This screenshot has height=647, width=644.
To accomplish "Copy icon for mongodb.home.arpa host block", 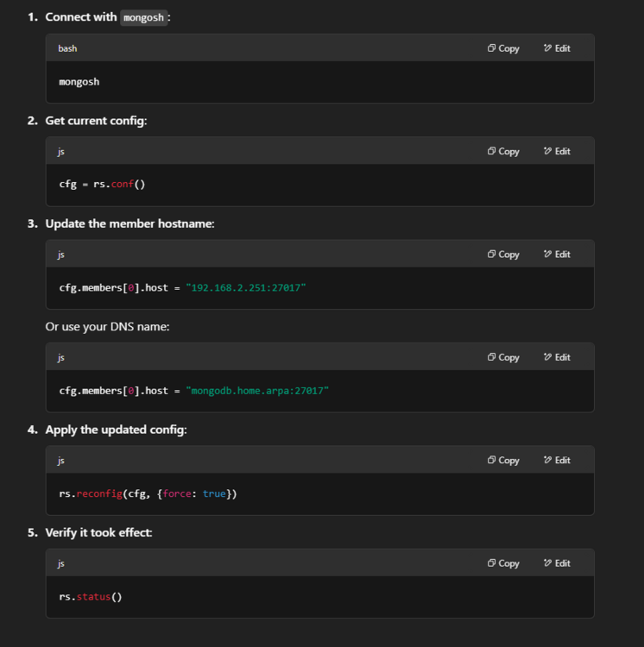I will coord(491,357).
